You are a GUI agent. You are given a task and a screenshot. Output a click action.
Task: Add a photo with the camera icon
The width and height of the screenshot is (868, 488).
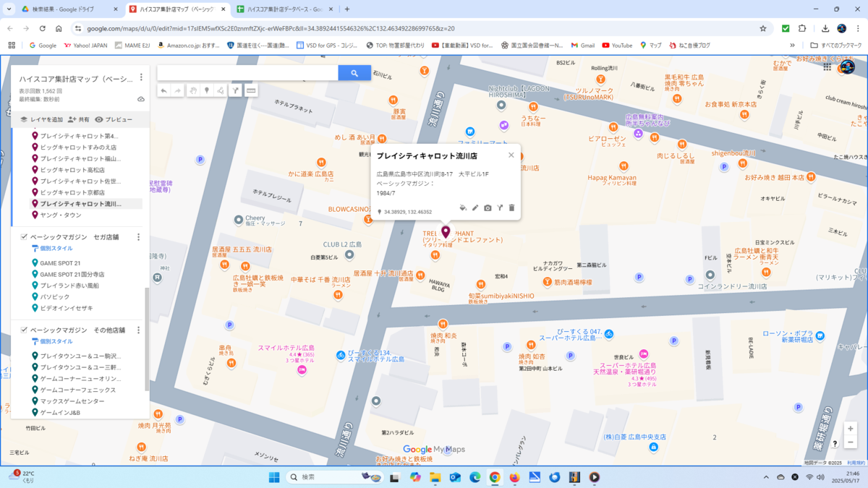point(488,208)
